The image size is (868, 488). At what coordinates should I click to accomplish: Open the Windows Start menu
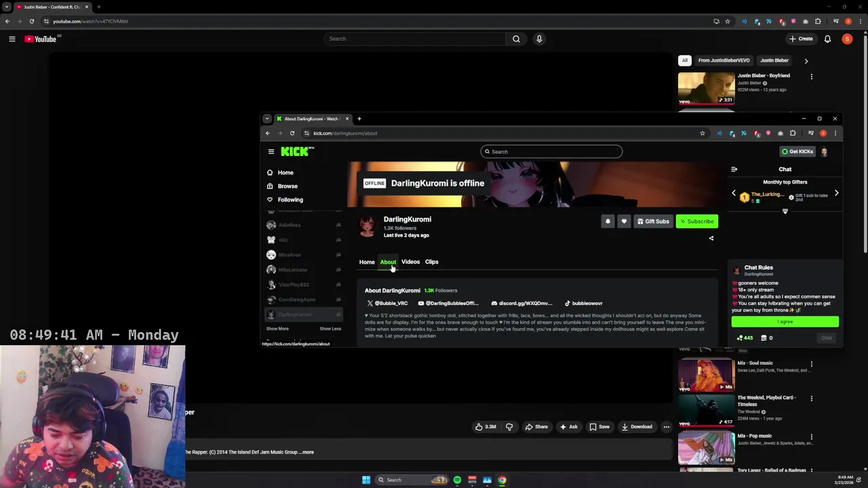click(366, 480)
